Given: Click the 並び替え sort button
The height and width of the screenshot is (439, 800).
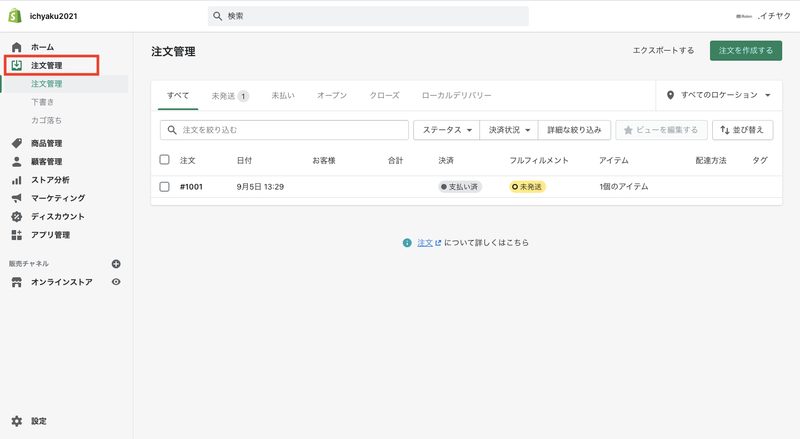Looking at the screenshot, I should (x=743, y=130).
